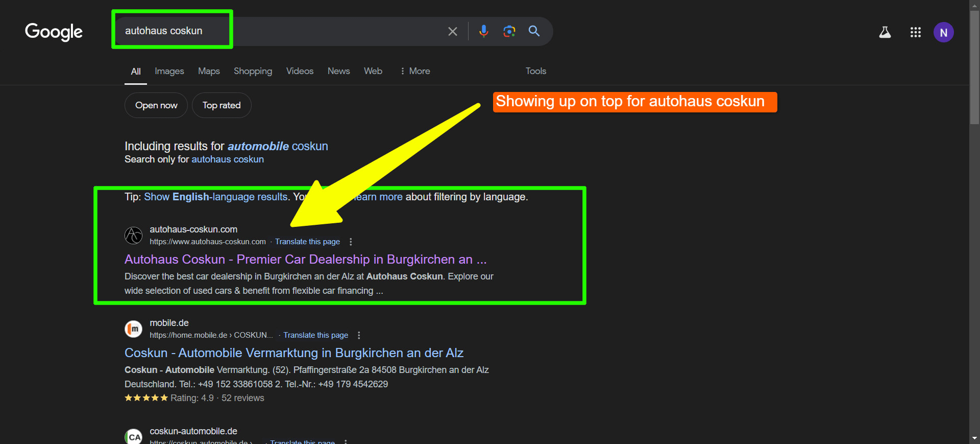The width and height of the screenshot is (980, 444).
Task: Click the coskun-automobile.de site name
Action: pyautogui.click(x=193, y=431)
